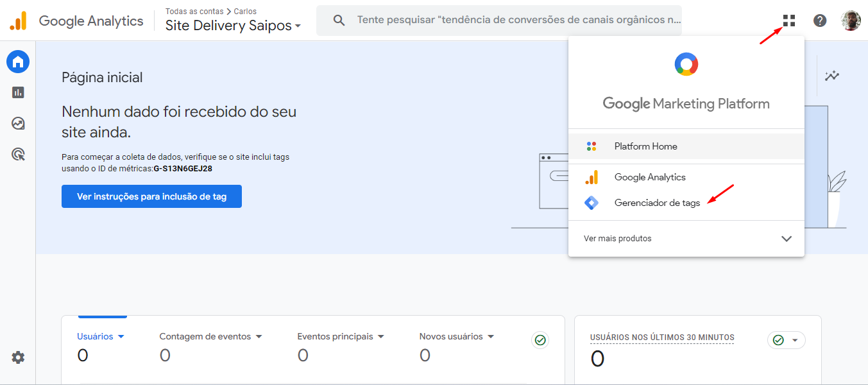868x385 pixels.
Task: Click the Google Marketing Platform logo
Action: (686, 64)
